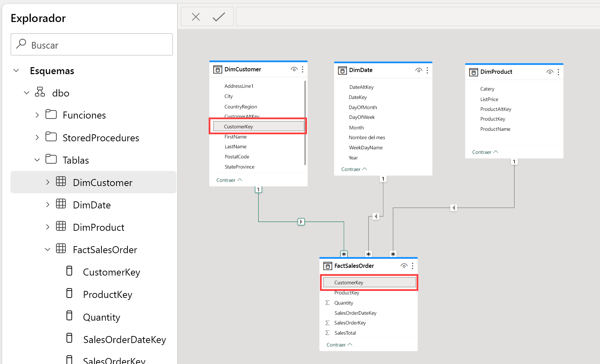Click the FactSalesOrder table icon in diagram header
This screenshot has width=600, height=364.
(x=328, y=266)
